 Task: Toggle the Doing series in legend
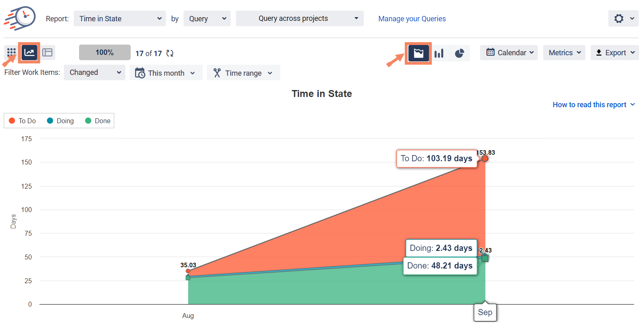tap(61, 121)
